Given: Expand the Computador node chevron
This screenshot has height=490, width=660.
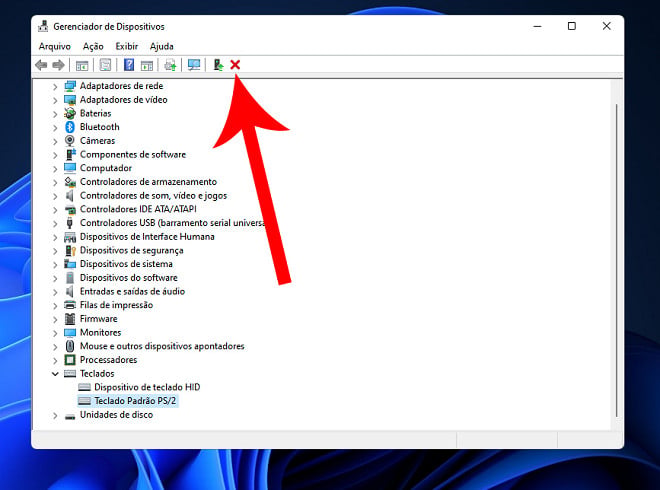Looking at the screenshot, I should 55,169.
